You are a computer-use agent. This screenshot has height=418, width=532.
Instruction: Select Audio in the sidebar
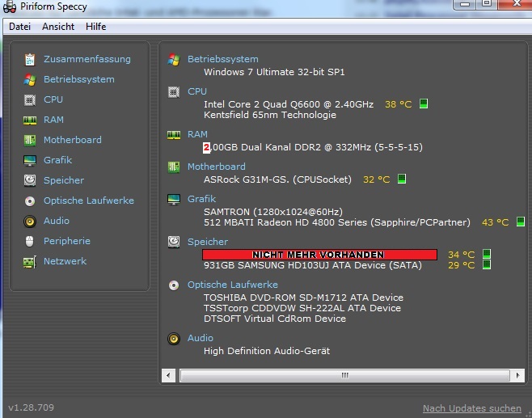pos(57,221)
